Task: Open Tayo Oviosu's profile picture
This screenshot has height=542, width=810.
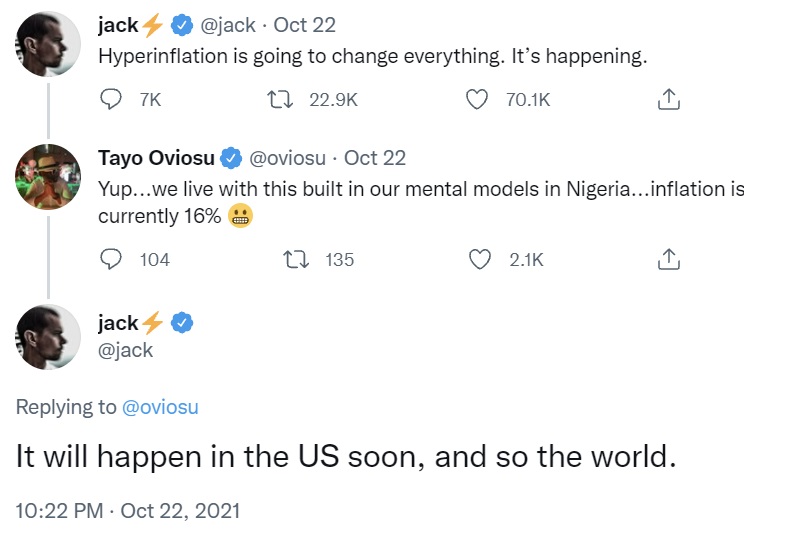Action: [48, 177]
